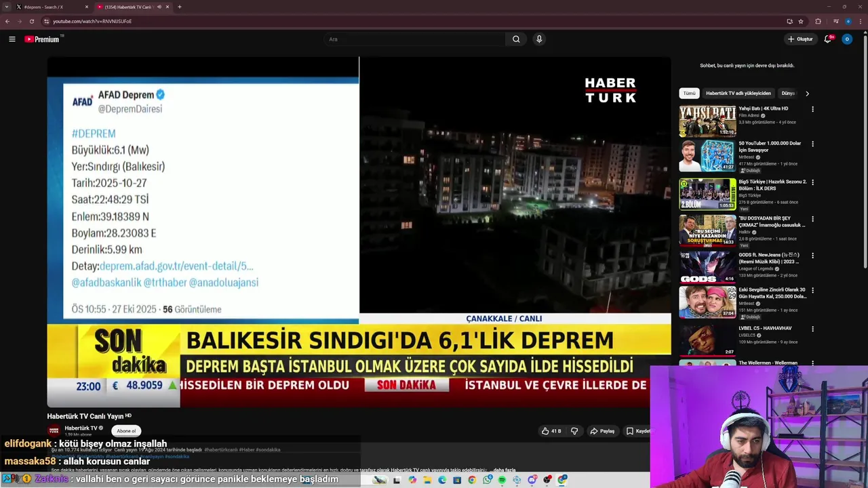Open options for Yahşi Batı video

click(812, 109)
